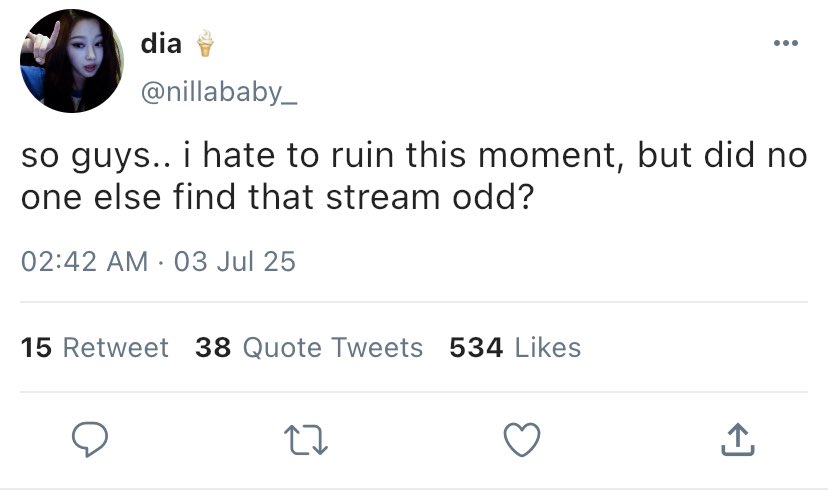Click the likes count number 534
The image size is (828, 493).
point(476,348)
